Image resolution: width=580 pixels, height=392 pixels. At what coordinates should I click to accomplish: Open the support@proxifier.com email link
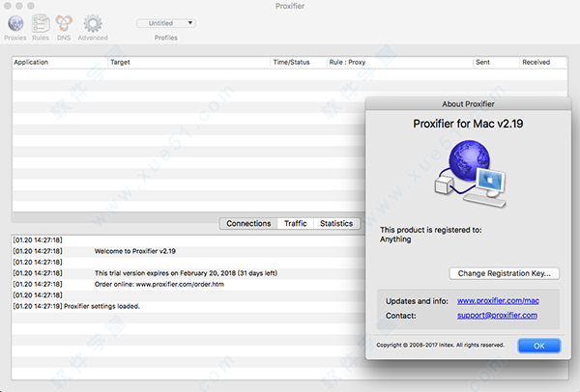click(497, 315)
